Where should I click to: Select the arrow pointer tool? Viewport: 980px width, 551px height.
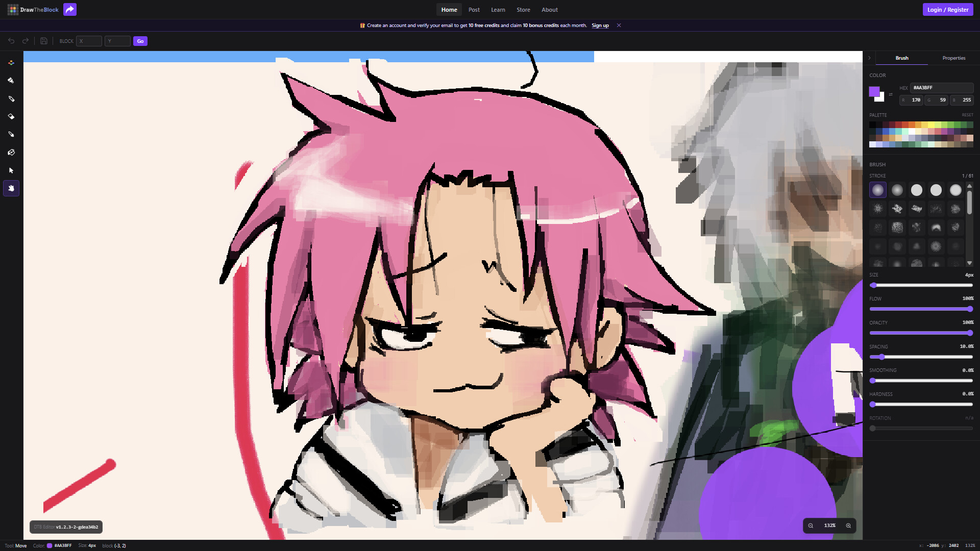click(11, 170)
